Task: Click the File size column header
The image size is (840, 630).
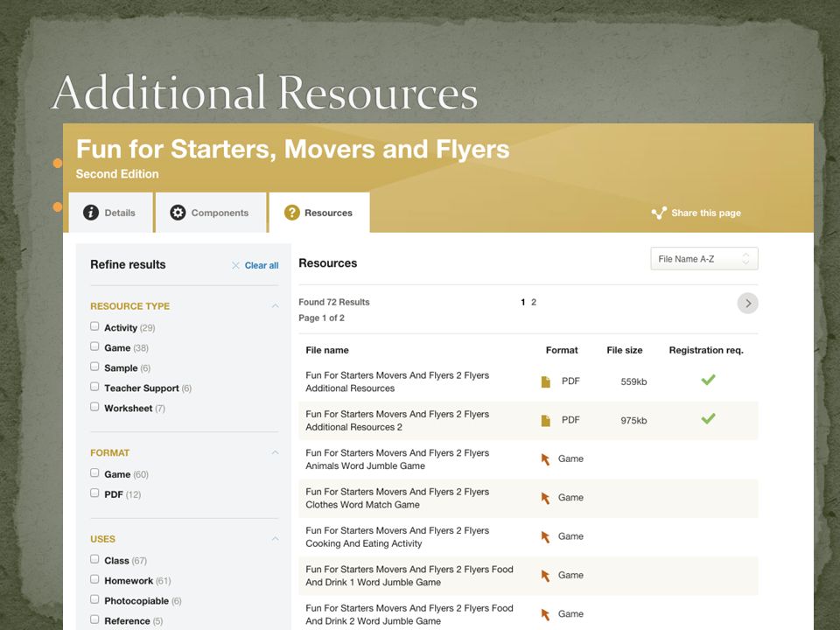Action: pos(625,350)
